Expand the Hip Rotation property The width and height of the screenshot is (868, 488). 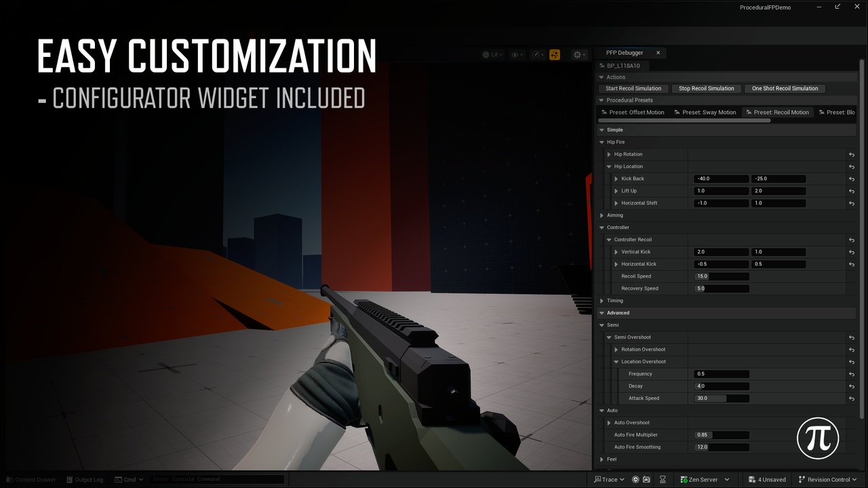click(x=609, y=155)
